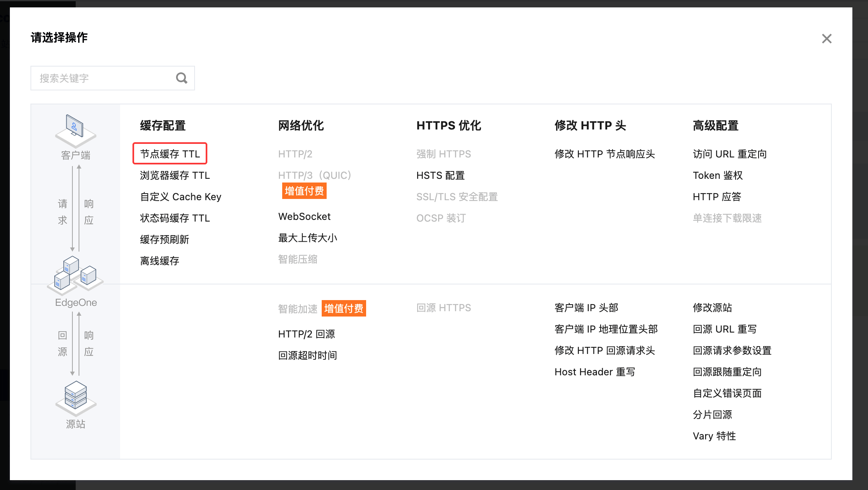Select Token 鉴权 operation
Image resolution: width=868 pixels, height=490 pixels.
coord(718,176)
